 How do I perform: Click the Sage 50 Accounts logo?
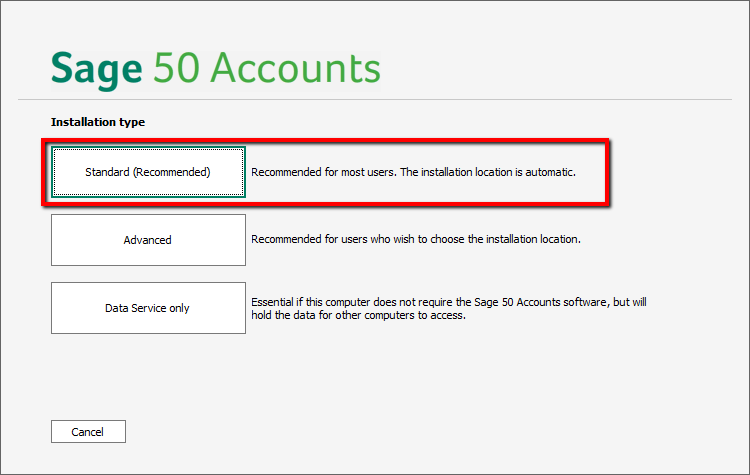(x=216, y=69)
